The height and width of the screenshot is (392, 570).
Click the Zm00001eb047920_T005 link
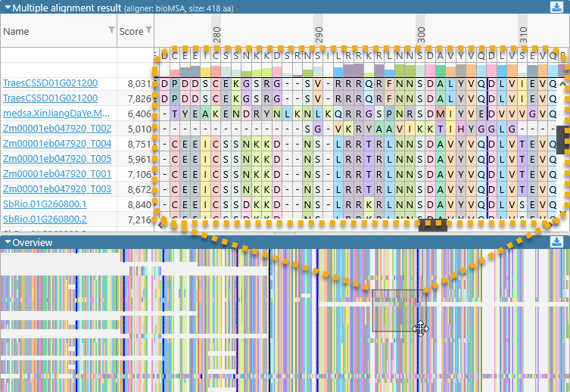(x=57, y=159)
